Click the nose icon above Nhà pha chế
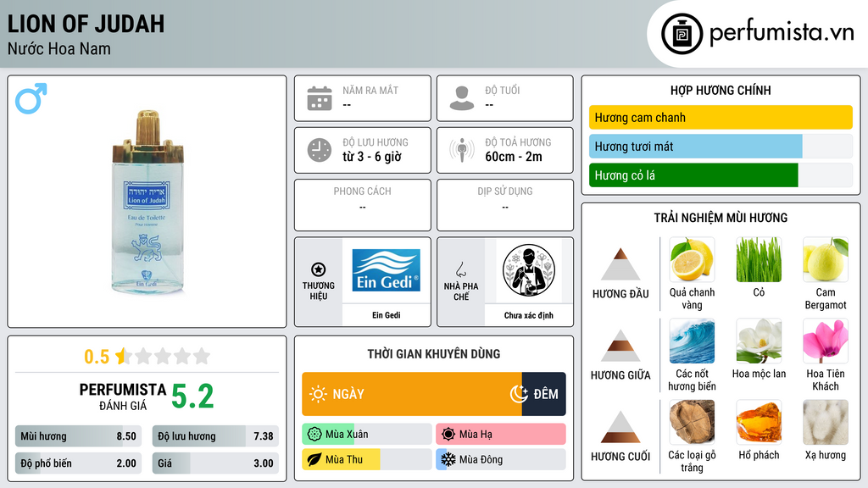This screenshot has width=868, height=488. pos(460,269)
